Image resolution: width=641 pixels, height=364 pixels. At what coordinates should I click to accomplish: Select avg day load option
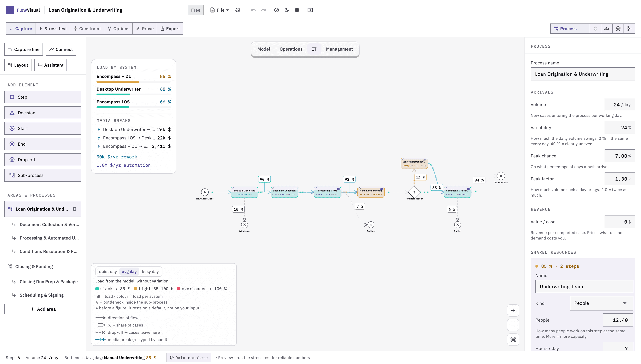point(129,272)
